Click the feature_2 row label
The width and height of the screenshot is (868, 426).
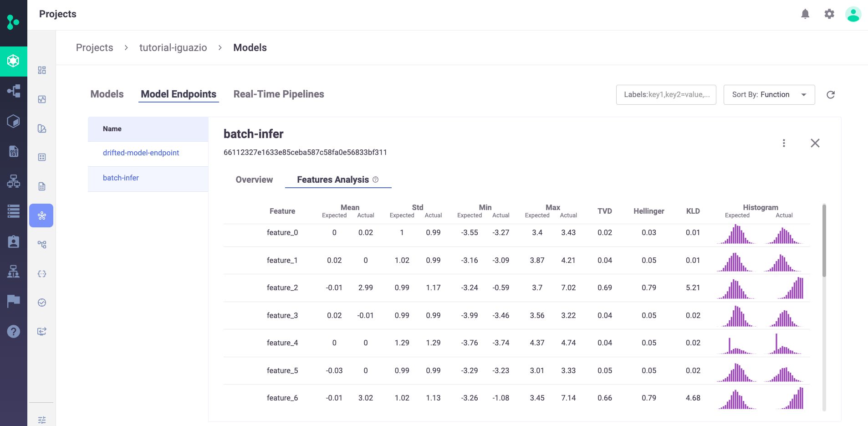282,287
